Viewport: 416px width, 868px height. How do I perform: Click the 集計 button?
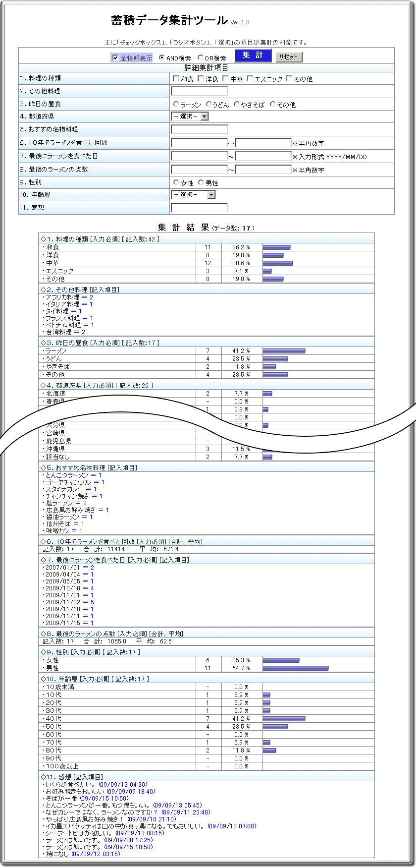point(253,56)
